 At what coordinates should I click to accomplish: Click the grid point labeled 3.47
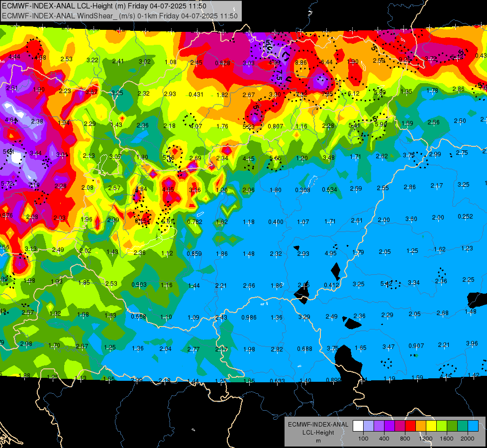389,346
